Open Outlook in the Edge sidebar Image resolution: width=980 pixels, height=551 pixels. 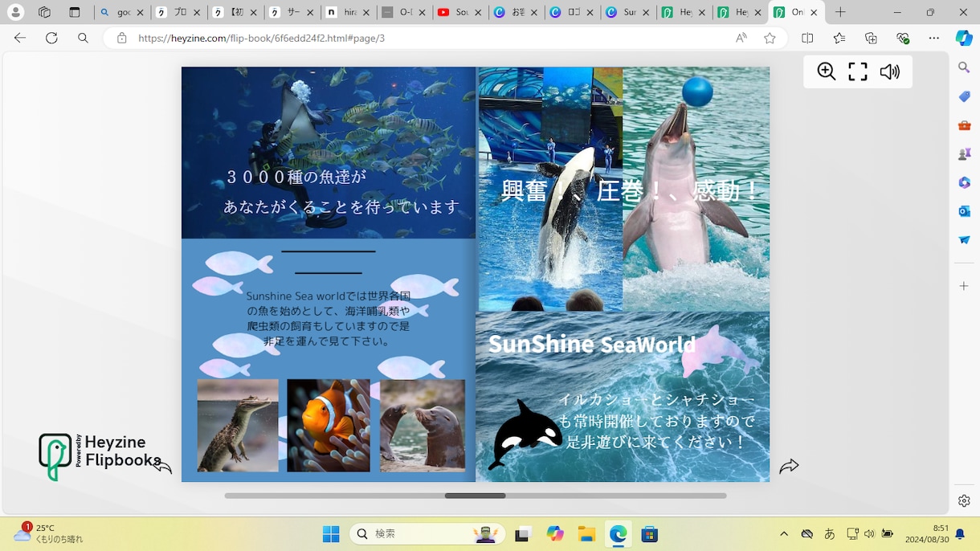point(964,211)
